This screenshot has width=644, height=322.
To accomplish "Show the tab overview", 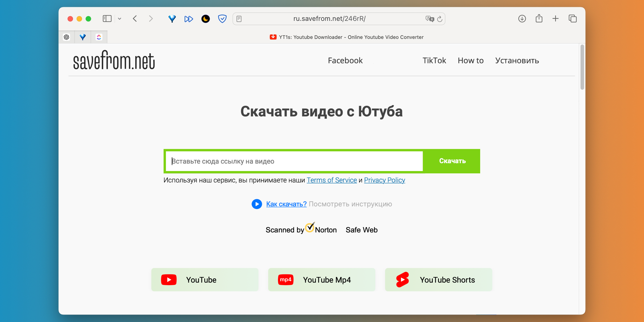I will coord(572,19).
